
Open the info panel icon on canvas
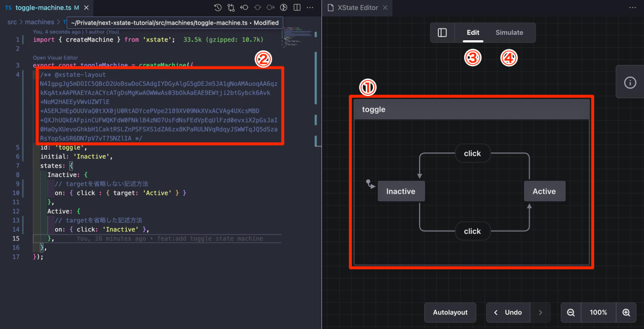[x=630, y=82]
